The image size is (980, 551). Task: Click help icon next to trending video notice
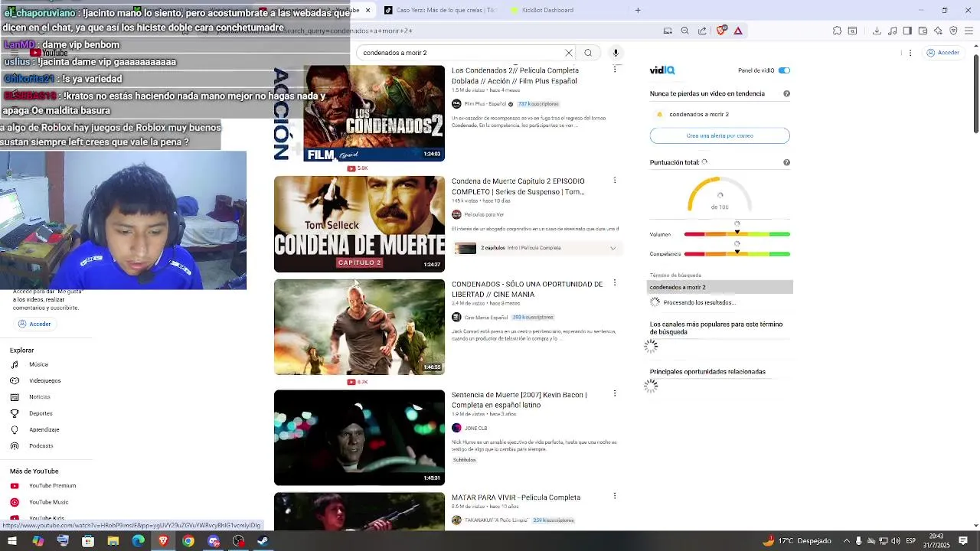tap(786, 93)
